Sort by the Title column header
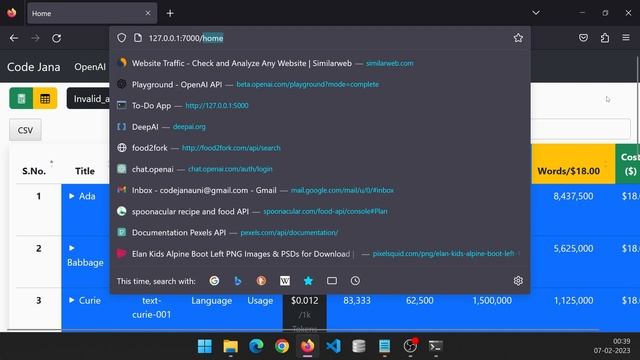 tap(85, 171)
